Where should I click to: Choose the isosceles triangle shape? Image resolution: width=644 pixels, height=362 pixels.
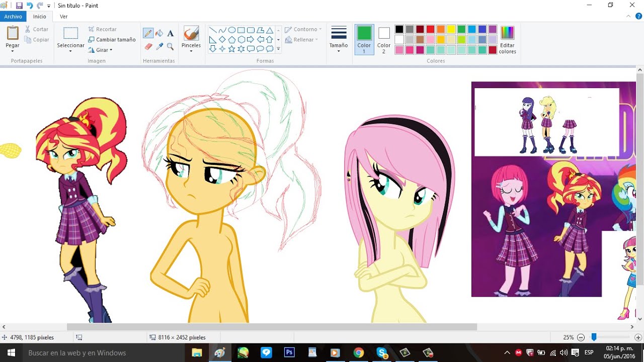click(270, 30)
